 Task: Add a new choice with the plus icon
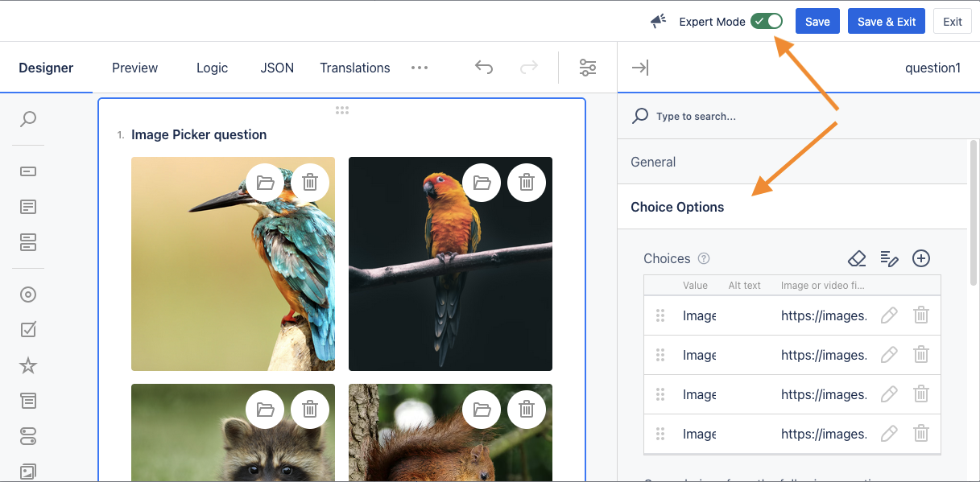tap(921, 258)
